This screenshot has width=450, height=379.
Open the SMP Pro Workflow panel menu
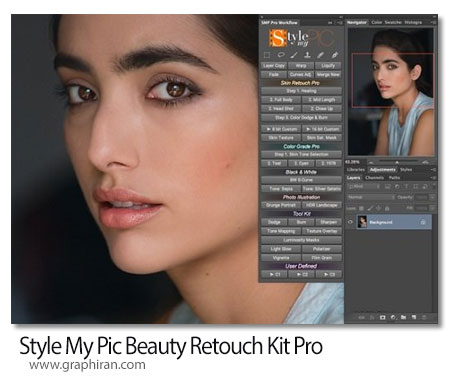click(x=339, y=23)
